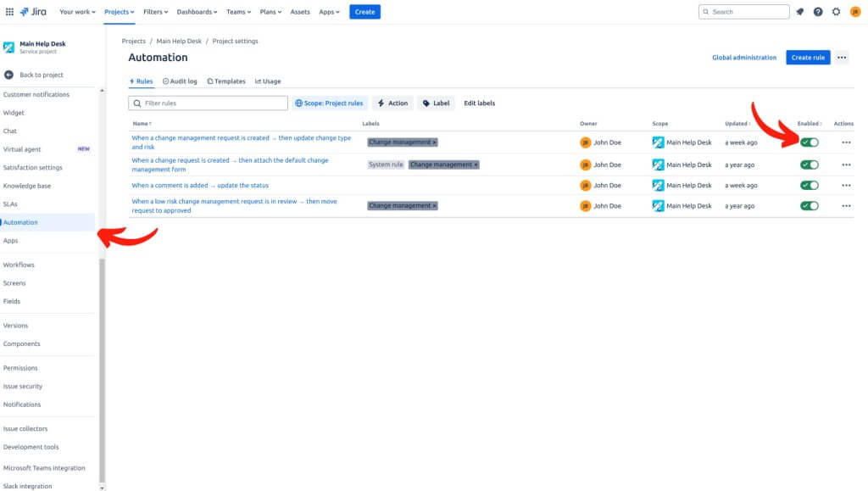Click the Main Help Desk project avatar
Image resolution: width=868 pixels, height=491 pixels.
point(10,47)
